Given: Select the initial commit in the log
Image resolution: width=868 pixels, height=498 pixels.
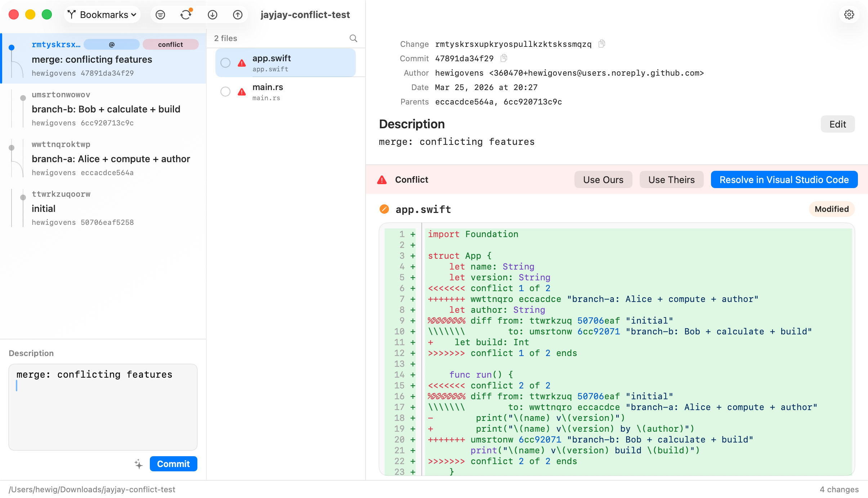Looking at the screenshot, I should pyautogui.click(x=106, y=208).
